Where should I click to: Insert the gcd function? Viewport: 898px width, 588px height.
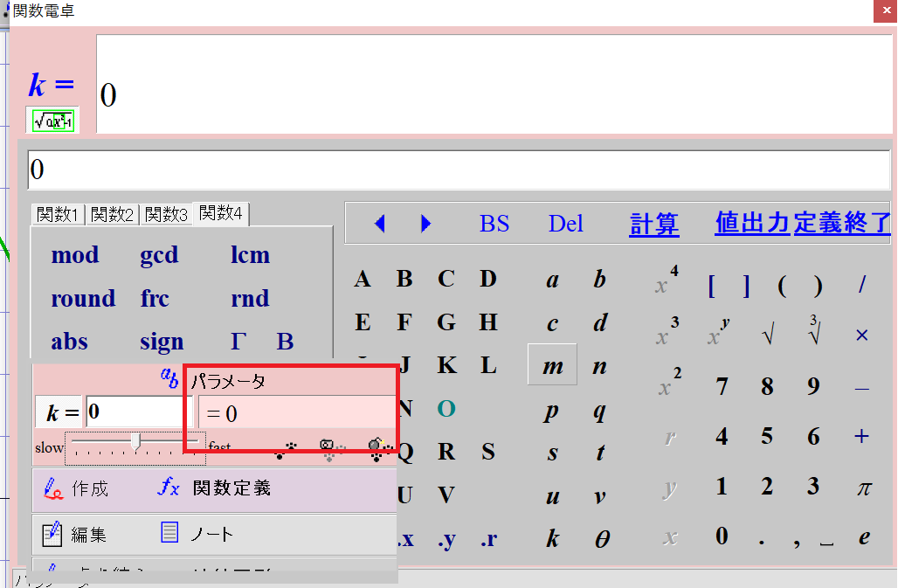(159, 255)
